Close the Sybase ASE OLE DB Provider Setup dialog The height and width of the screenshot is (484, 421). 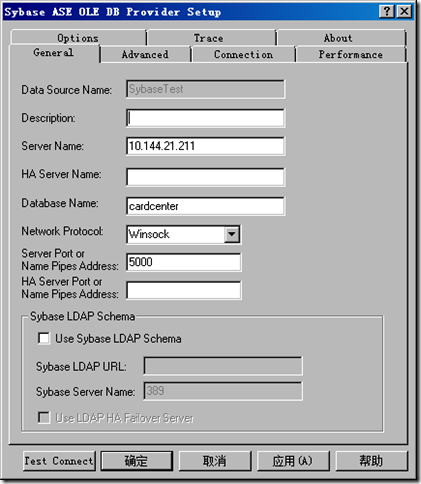click(x=404, y=12)
